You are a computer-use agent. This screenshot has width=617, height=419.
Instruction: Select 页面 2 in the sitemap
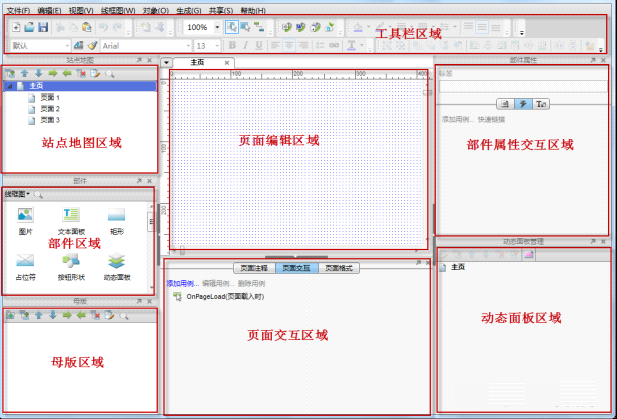pos(50,109)
